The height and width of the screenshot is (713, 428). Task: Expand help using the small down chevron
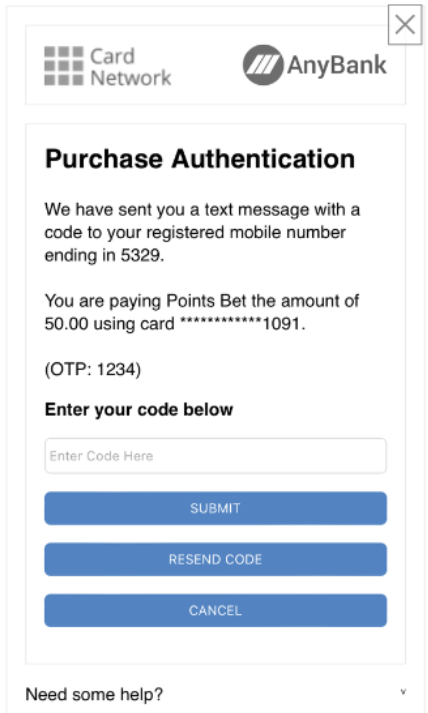403,692
